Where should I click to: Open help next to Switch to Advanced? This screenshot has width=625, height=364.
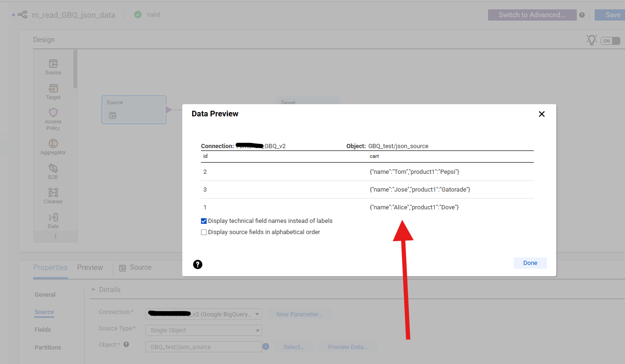pos(582,15)
